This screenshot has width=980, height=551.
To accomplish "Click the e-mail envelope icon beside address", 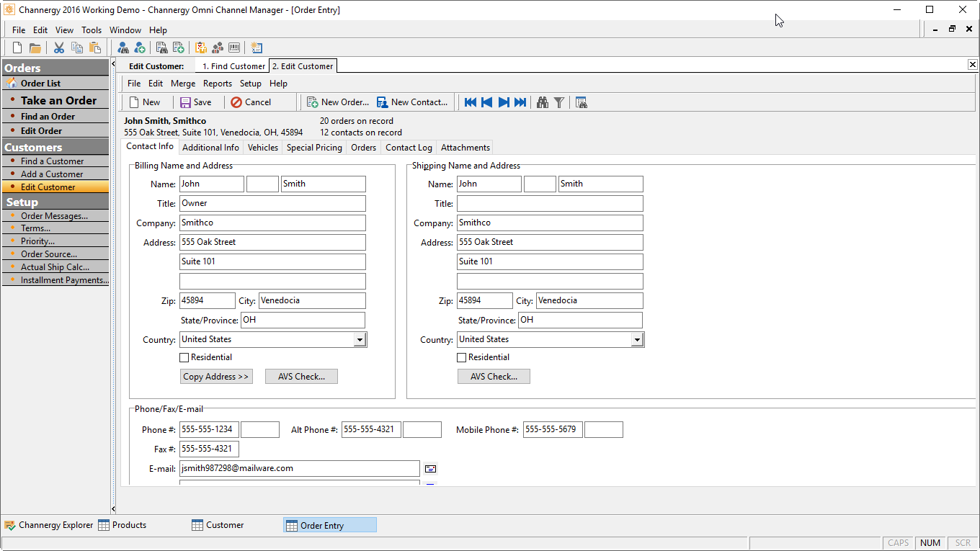I will [x=430, y=469].
